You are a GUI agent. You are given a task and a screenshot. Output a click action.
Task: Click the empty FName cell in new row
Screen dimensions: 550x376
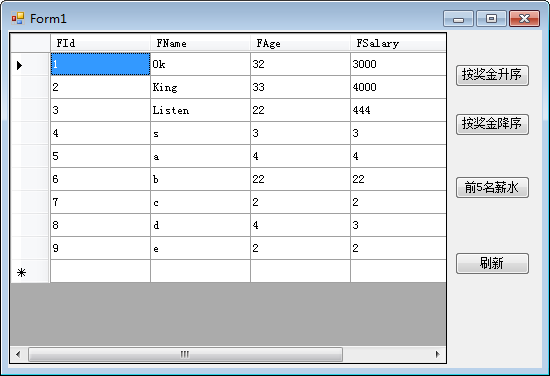coord(201,271)
